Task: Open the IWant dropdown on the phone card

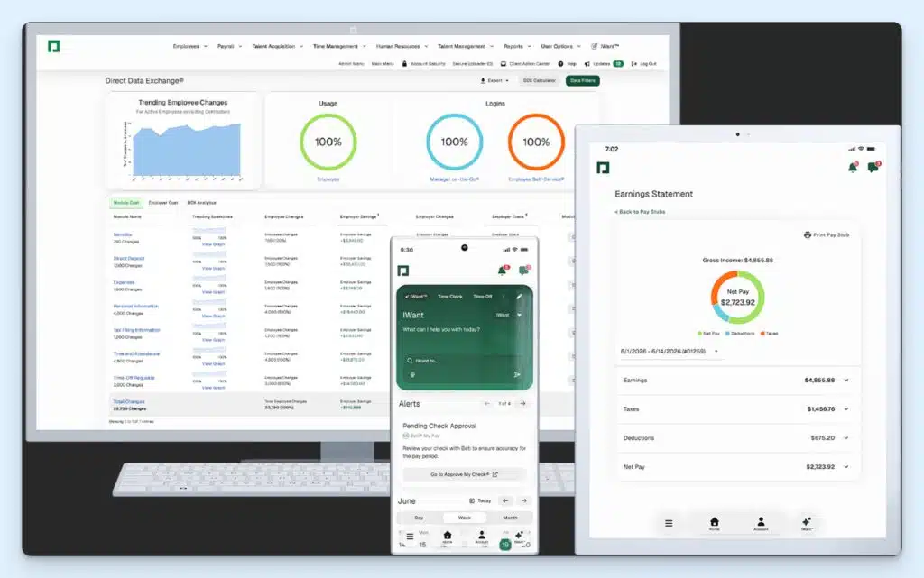Action: pos(509,315)
